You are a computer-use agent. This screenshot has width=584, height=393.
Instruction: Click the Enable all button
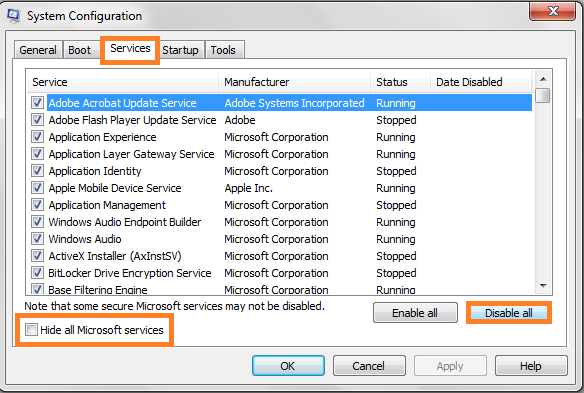[x=415, y=313]
